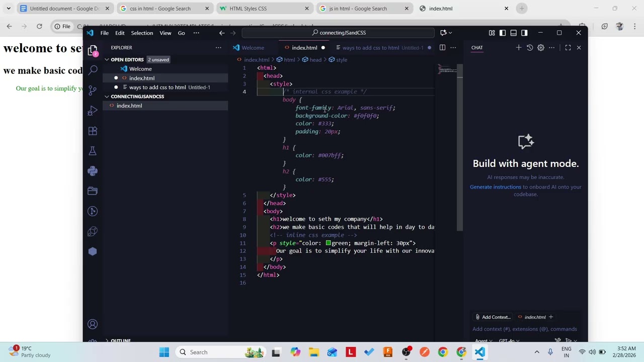Open Windows Start menu

[x=164, y=352]
